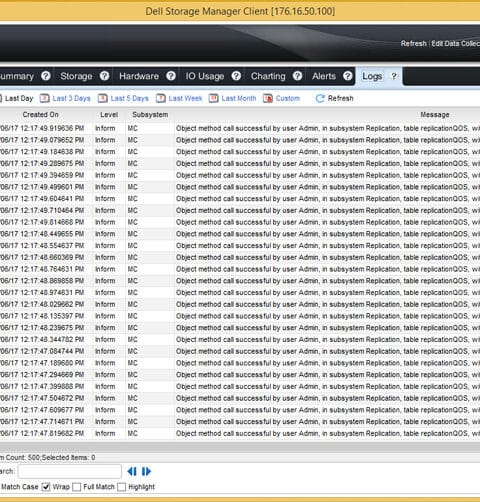Select log row timestamped 12:17:48.135397 PM
480x502 pixels.
point(240,316)
